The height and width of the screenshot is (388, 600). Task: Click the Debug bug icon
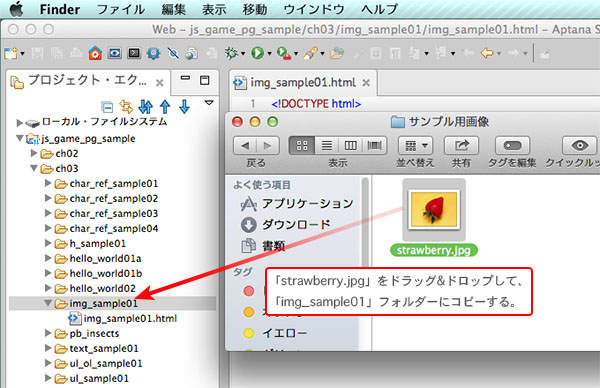[x=231, y=53]
